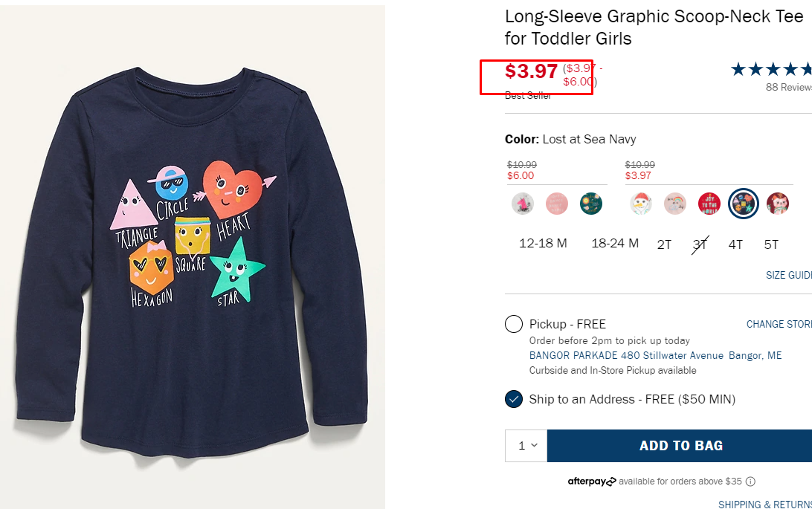Select the unicorn graphic color swatch
Image resolution: width=812 pixels, height=509 pixels.
tap(523, 204)
